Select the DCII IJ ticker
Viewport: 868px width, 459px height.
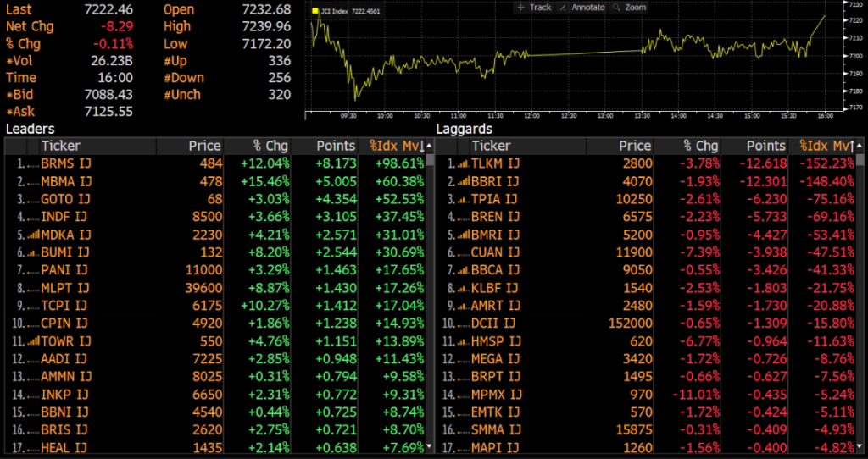coord(493,324)
